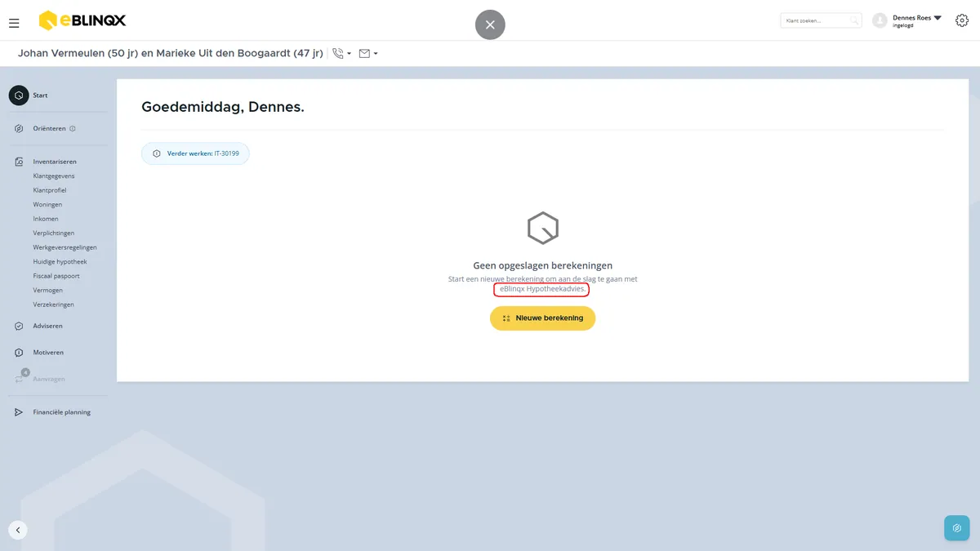Open the Adviseren checkmark icon

(19, 326)
